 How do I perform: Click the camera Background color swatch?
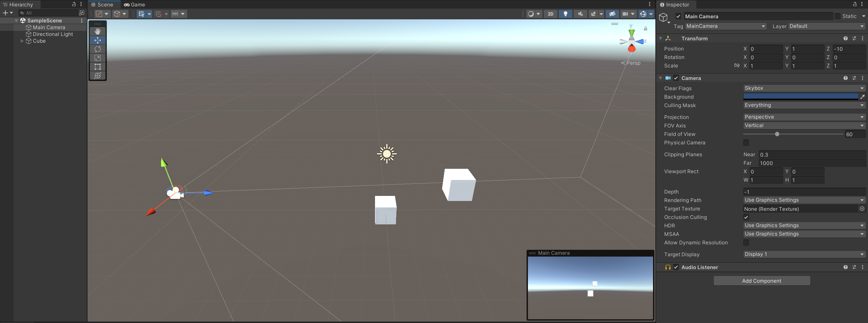click(801, 97)
